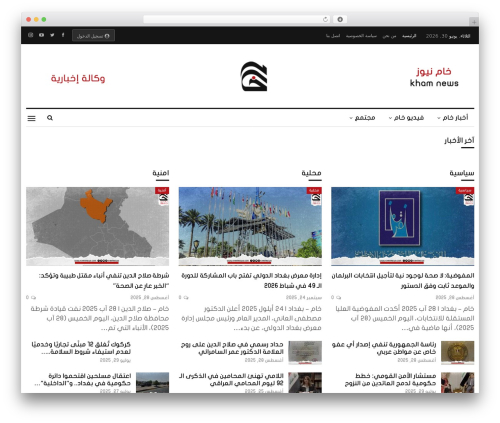This screenshot has height=423, width=500.
Task: Expand the أخبار خام menu dropdown
Action: [453, 118]
